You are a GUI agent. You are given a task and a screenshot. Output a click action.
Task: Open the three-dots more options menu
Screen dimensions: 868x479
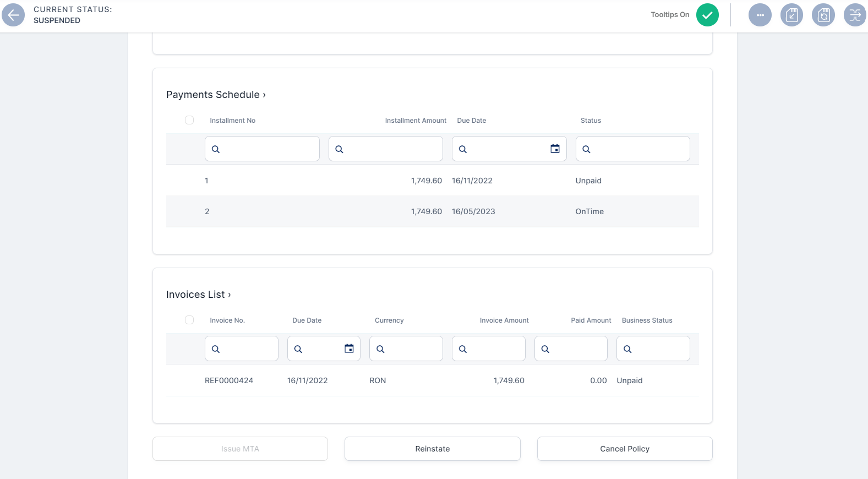click(760, 15)
